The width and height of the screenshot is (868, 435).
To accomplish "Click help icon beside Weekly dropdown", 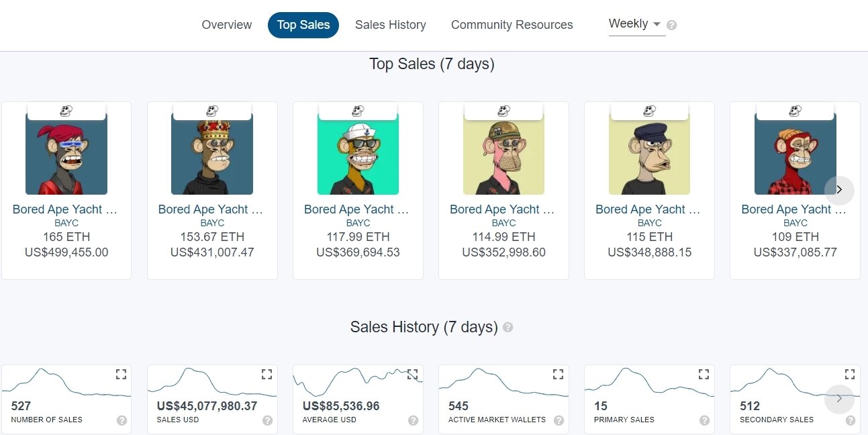I will click(672, 26).
